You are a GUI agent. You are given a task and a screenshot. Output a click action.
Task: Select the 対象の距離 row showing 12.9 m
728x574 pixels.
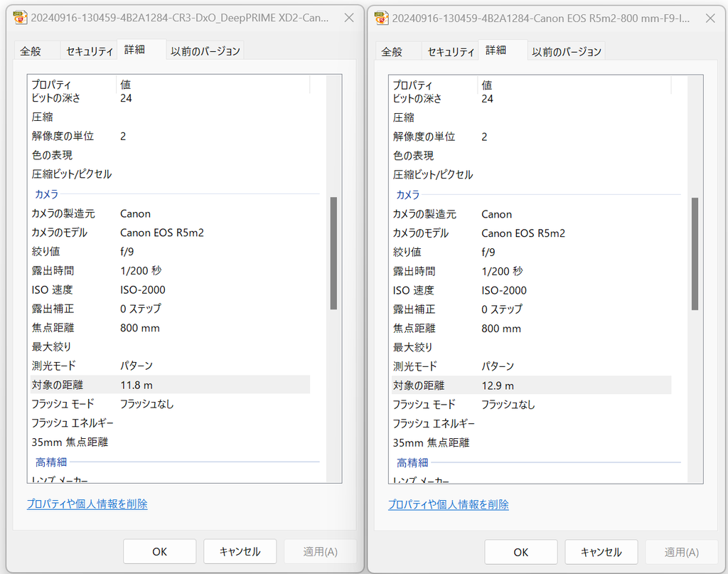529,386
